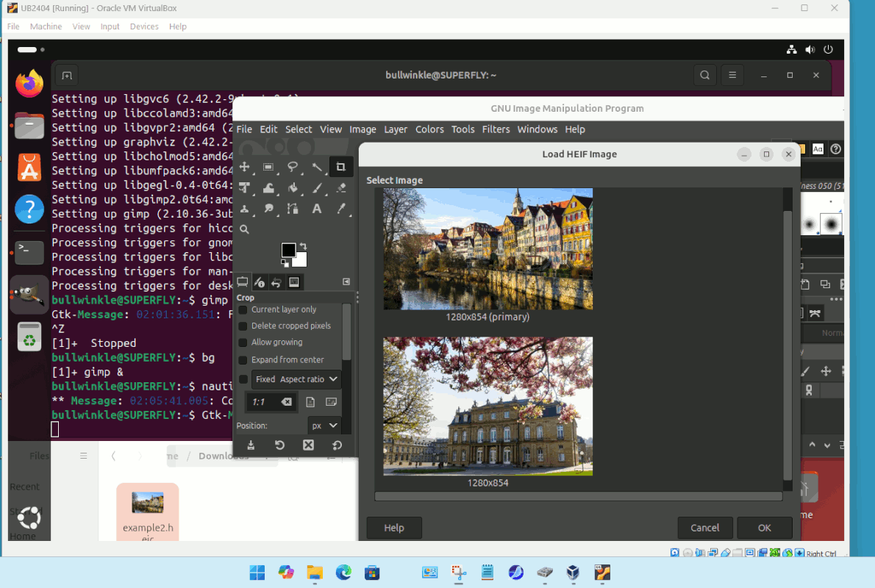Click the foreground color black swatch
Image resolution: width=875 pixels, height=588 pixels.
(x=288, y=250)
